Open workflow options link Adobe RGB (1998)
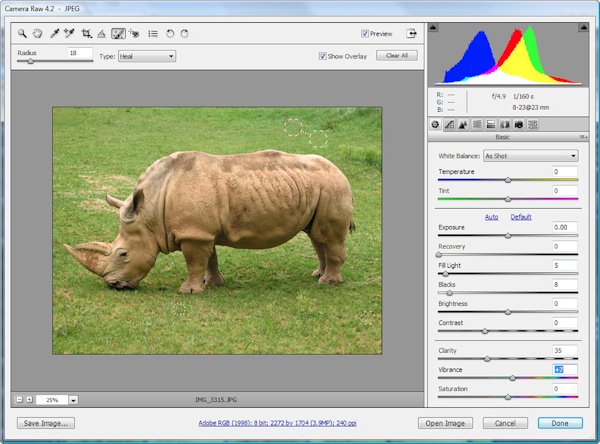Image resolution: width=600 pixels, height=444 pixels. (x=277, y=423)
